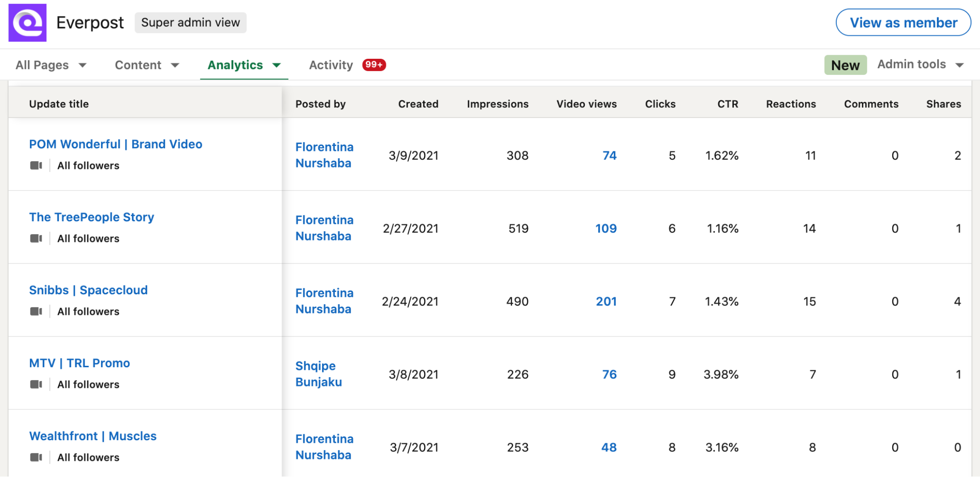Click the Super admin view label
980x477 pixels.
point(191,23)
